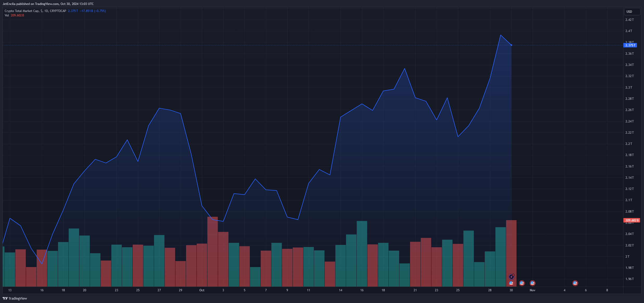Click the 2.16T price axis label

point(630,166)
